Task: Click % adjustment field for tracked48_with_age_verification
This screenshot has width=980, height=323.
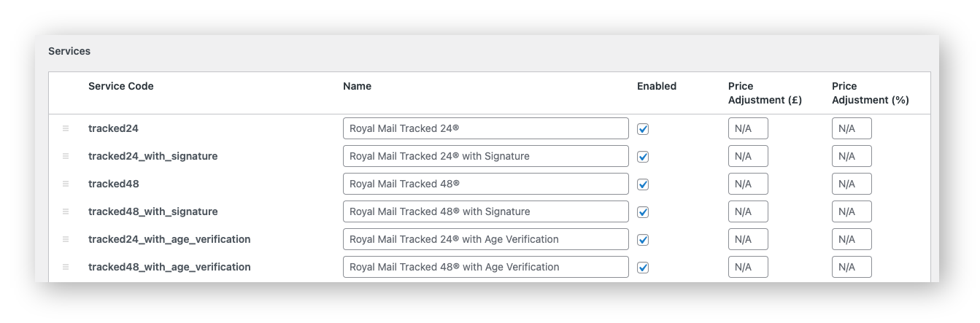Action: (852, 267)
